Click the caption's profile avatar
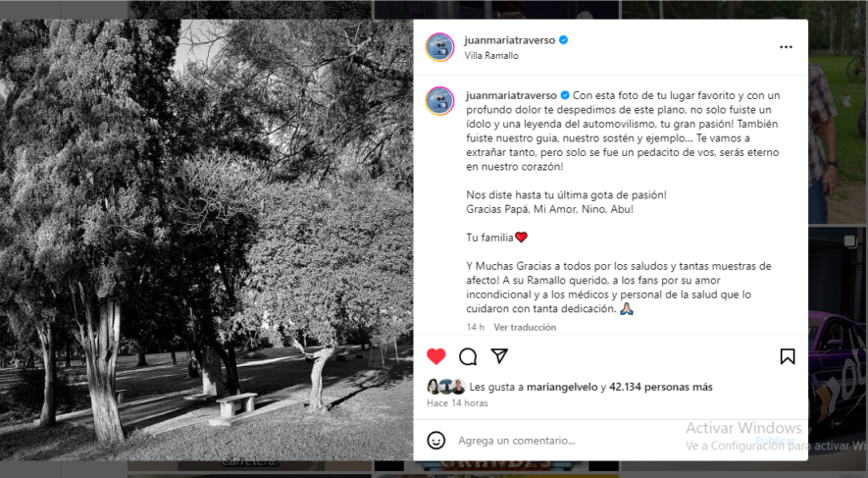Image resolution: width=868 pixels, height=478 pixels. click(x=439, y=101)
